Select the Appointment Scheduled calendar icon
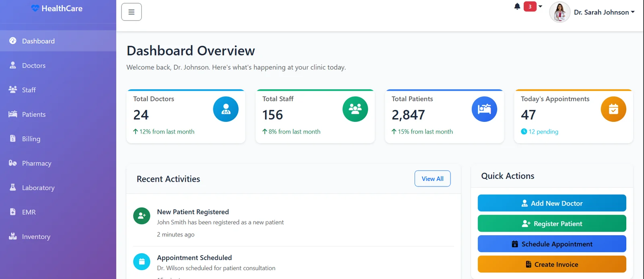Image resolution: width=644 pixels, height=279 pixels. click(142, 262)
